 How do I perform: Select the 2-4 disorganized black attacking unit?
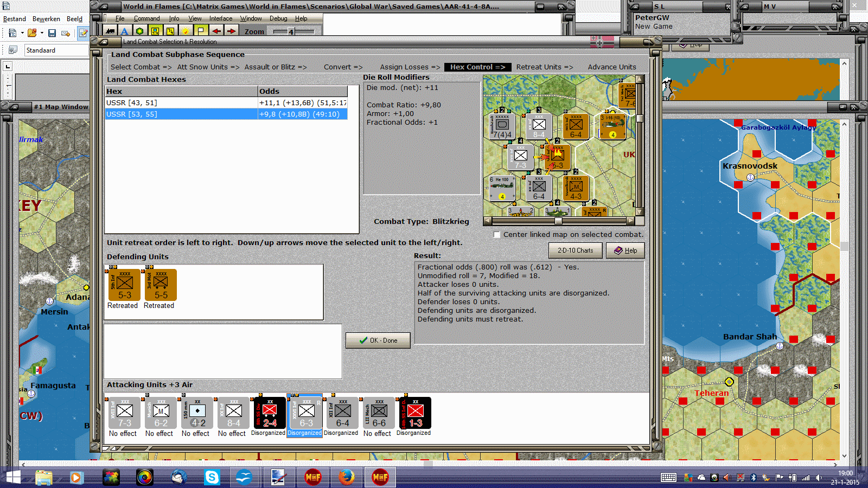(270, 413)
